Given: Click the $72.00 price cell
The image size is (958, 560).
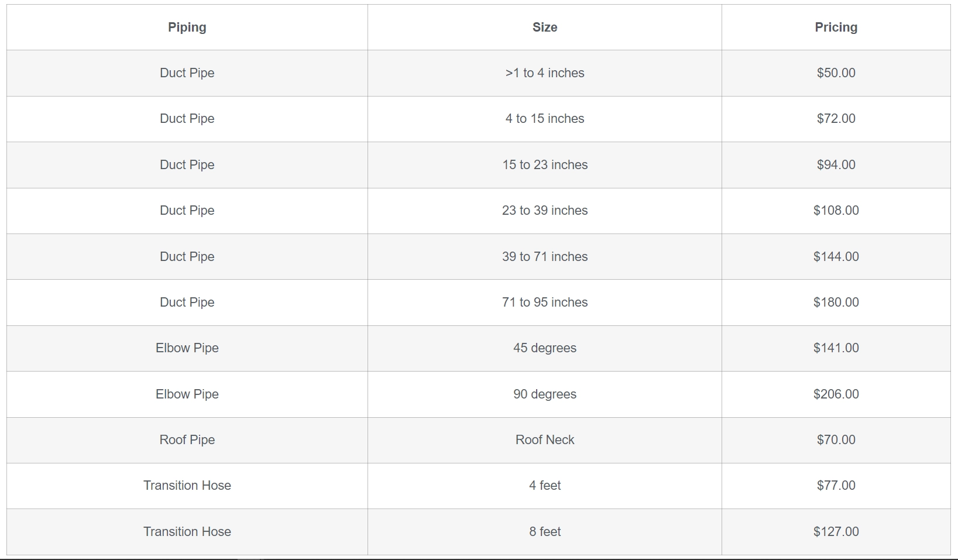Looking at the screenshot, I should tap(836, 119).
